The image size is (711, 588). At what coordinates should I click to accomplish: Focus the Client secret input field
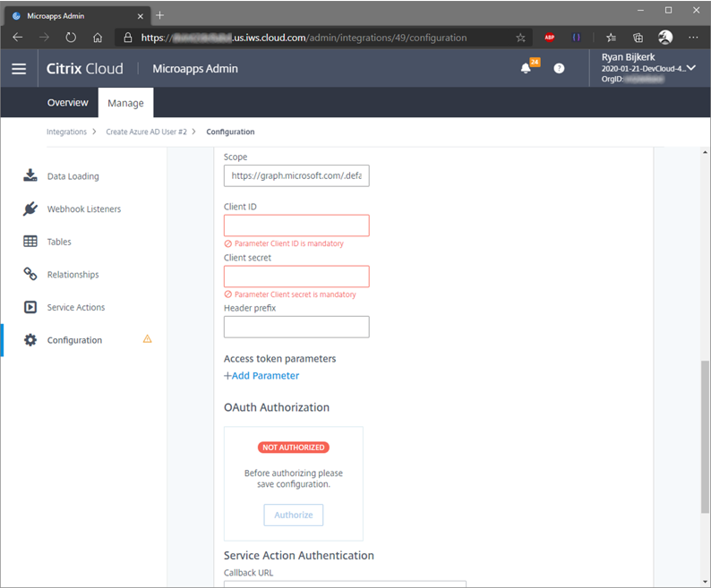(296, 276)
